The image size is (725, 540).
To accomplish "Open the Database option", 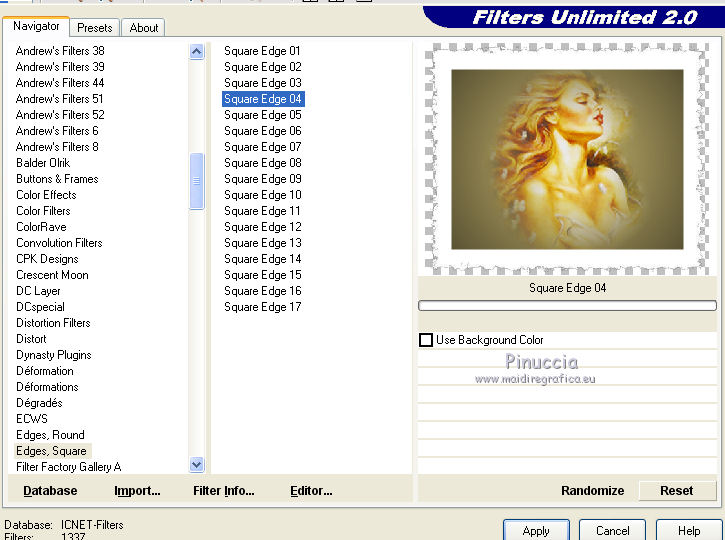I will [x=50, y=491].
